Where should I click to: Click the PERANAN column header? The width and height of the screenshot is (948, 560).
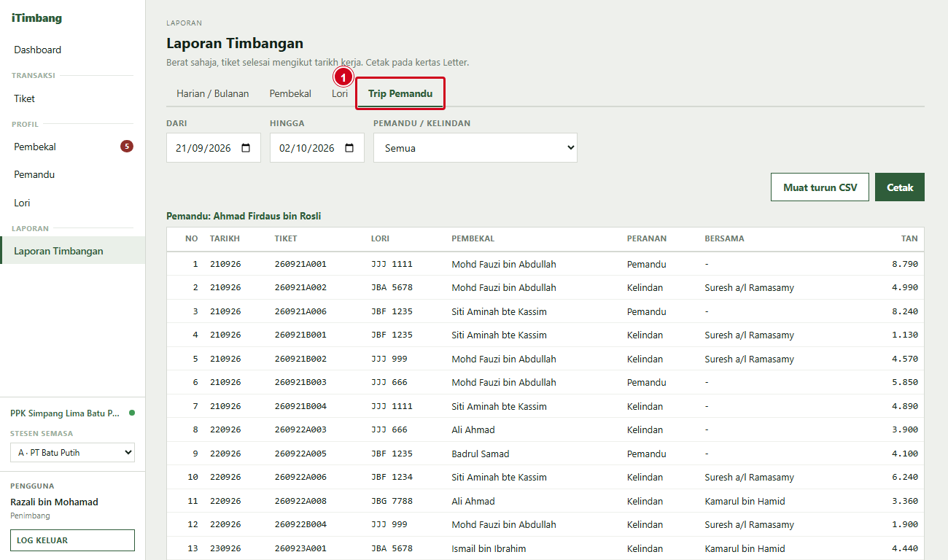click(647, 238)
